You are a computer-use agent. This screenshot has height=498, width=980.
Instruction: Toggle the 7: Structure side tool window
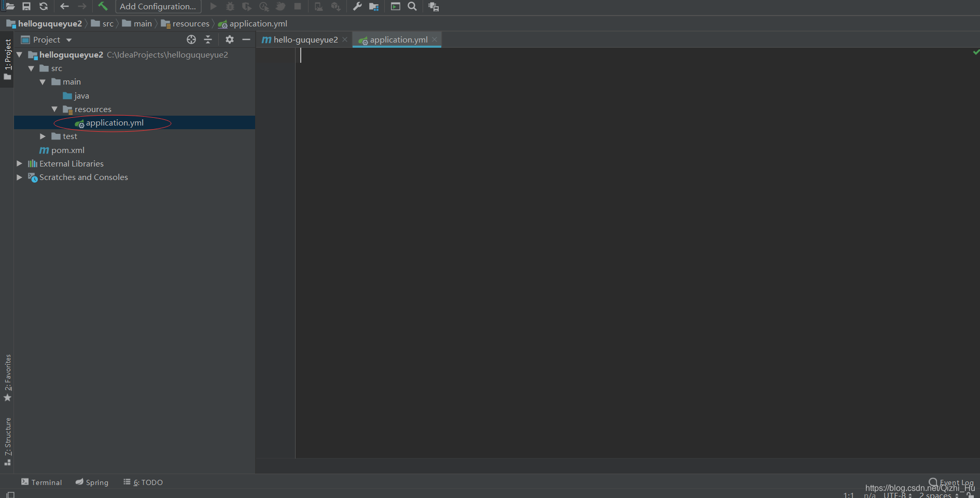pyautogui.click(x=7, y=441)
